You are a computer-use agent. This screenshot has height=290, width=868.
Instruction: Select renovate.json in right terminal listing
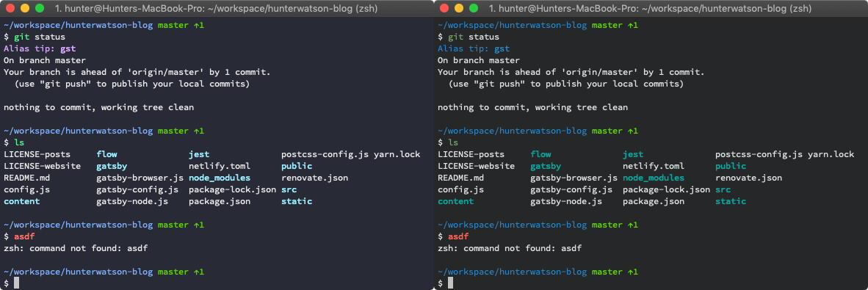749,178
